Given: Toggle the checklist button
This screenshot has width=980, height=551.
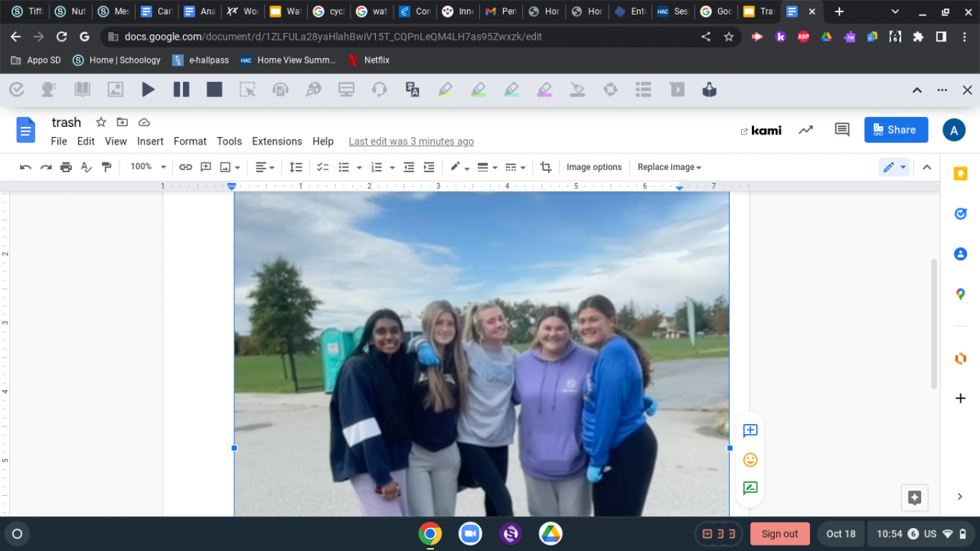Looking at the screenshot, I should point(323,167).
